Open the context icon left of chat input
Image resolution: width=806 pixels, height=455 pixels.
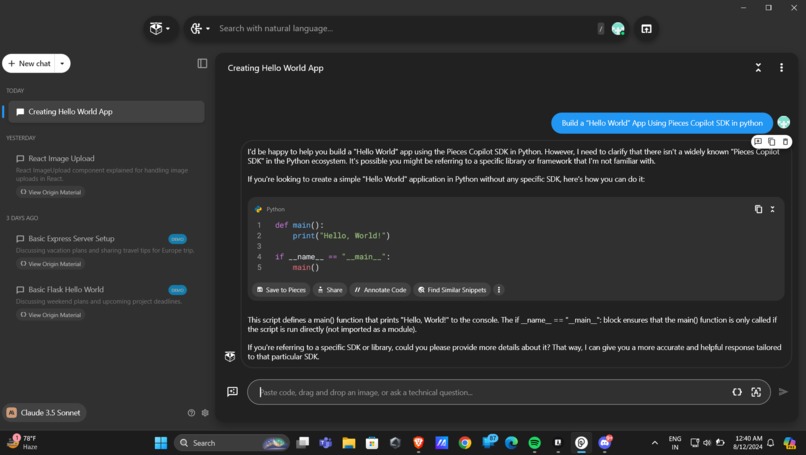[232, 392]
